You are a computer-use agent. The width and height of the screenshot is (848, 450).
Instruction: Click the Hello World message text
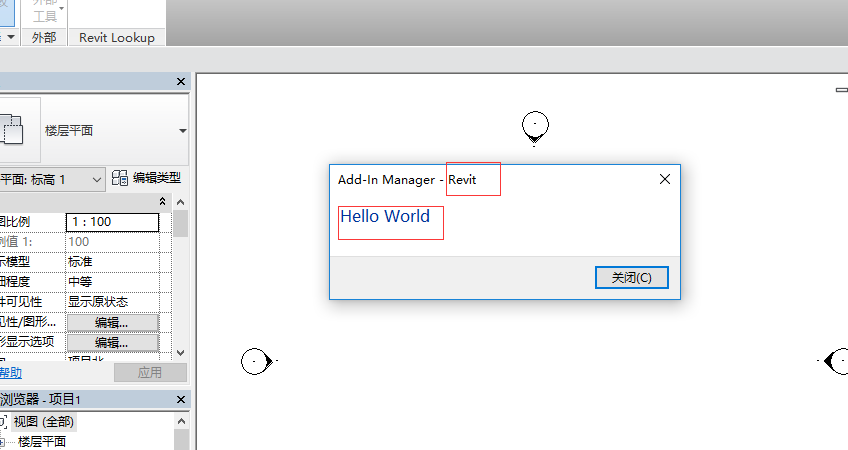pos(385,216)
